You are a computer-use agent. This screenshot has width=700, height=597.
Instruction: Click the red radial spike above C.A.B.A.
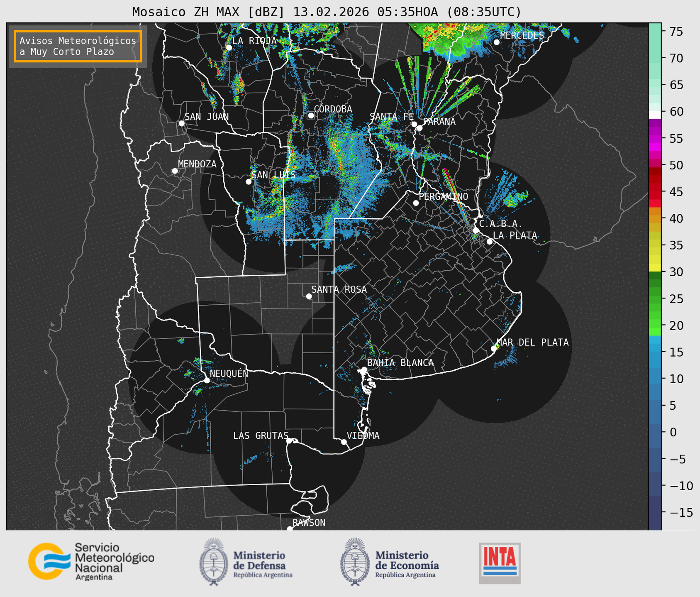point(456,194)
